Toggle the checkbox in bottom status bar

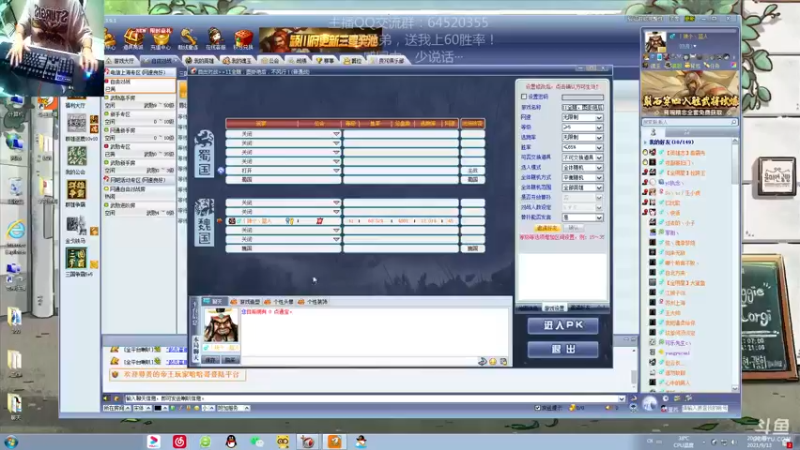coord(537,408)
